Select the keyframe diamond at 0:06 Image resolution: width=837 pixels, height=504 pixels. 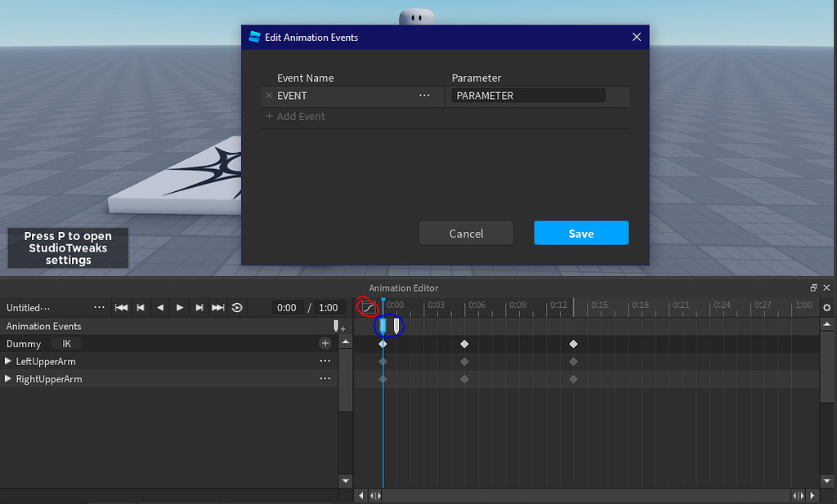click(x=464, y=344)
